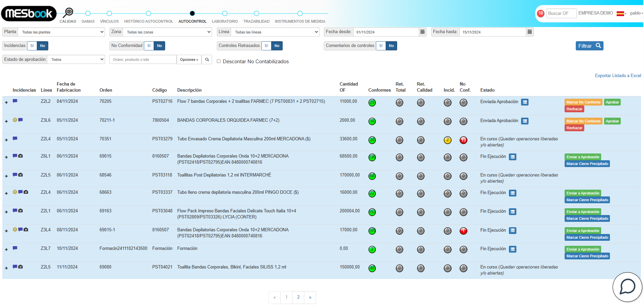Open calendar picker for Fecha desde

[x=422, y=32]
